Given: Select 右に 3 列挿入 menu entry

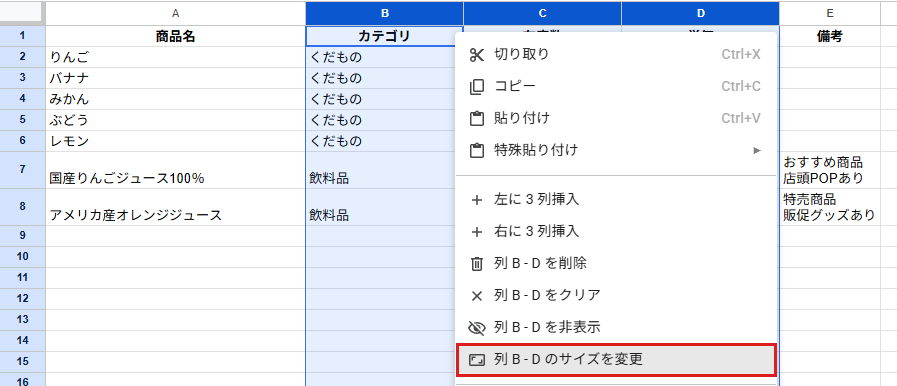Looking at the screenshot, I should [616, 232].
